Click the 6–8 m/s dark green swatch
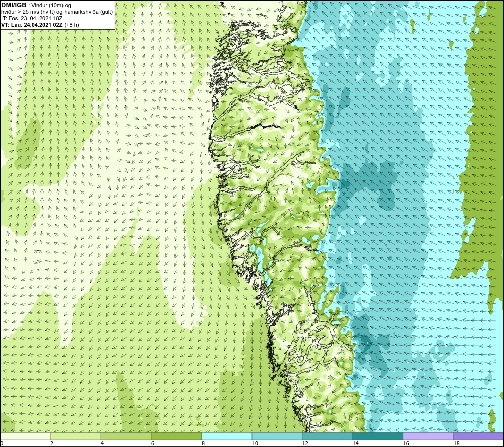 pyautogui.click(x=176, y=436)
